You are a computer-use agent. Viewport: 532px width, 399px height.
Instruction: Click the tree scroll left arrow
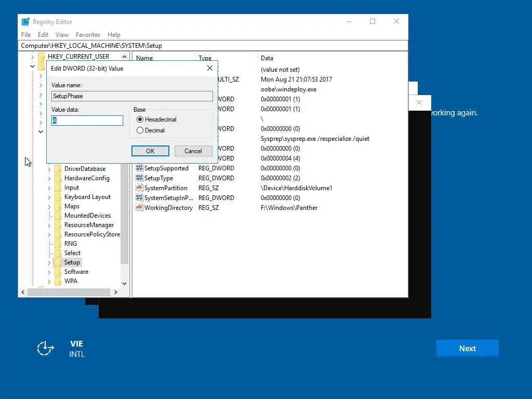[x=23, y=292]
